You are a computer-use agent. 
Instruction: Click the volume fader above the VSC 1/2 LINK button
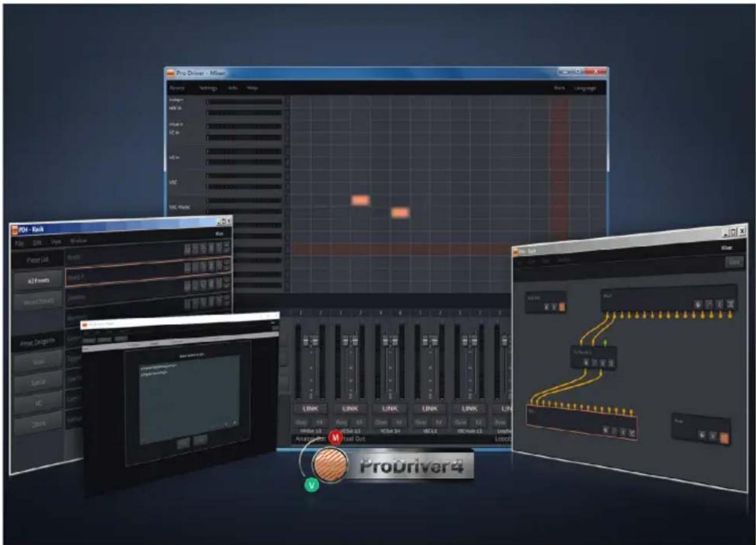430,341
